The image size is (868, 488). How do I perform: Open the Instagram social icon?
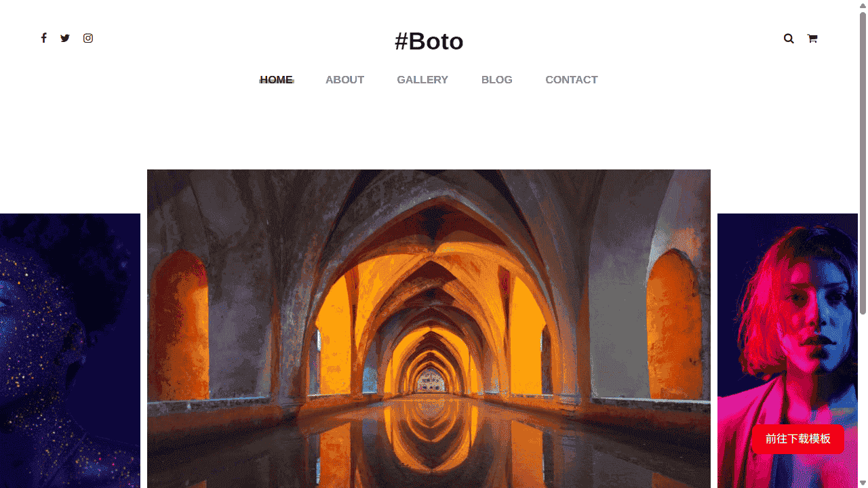88,38
